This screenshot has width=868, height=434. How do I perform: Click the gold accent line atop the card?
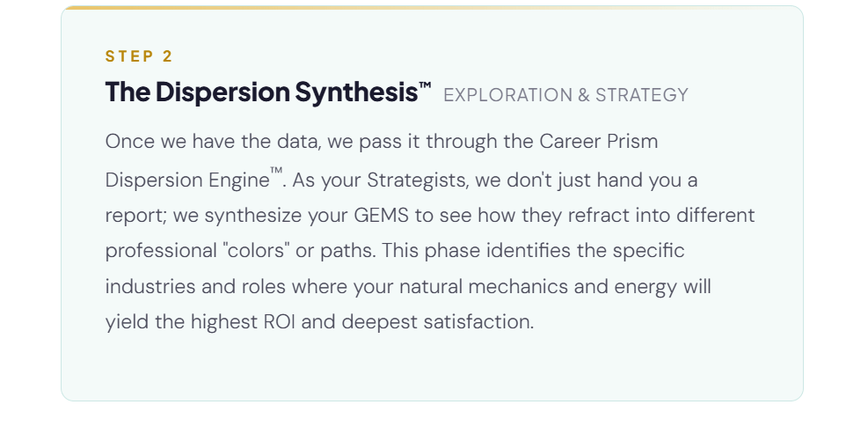coord(264,7)
